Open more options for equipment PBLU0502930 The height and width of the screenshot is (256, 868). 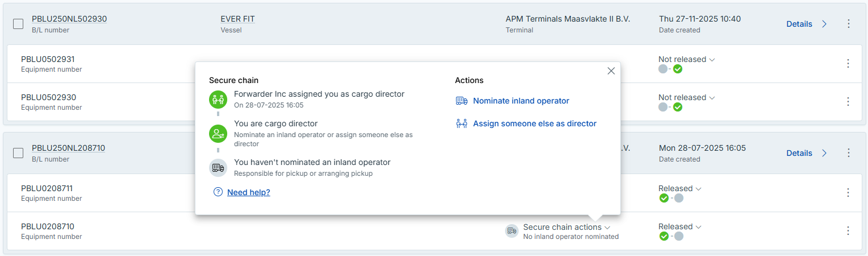[848, 102]
